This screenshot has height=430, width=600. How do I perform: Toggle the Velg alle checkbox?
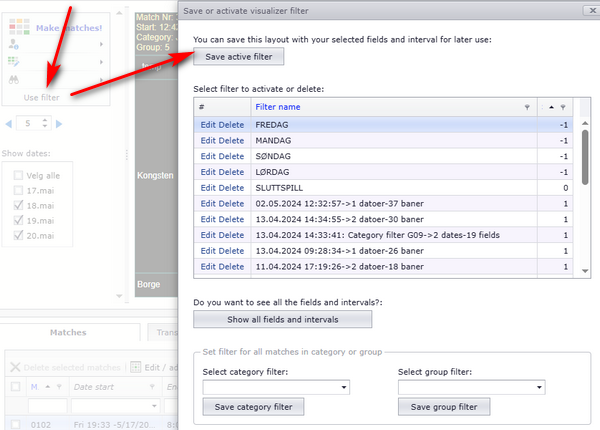click(18, 175)
